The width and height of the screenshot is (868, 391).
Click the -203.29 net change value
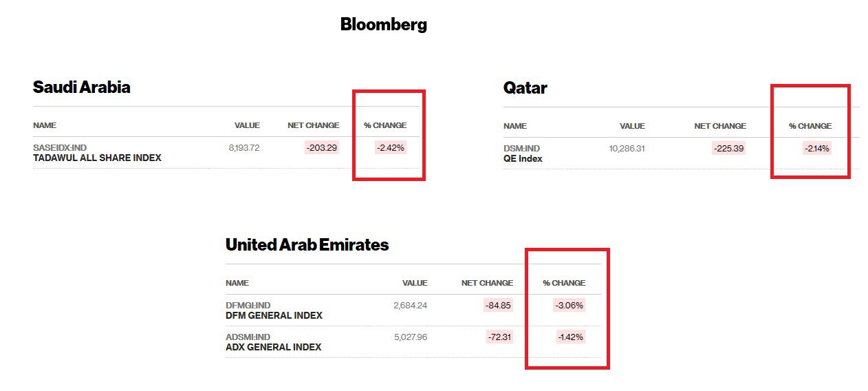323,147
